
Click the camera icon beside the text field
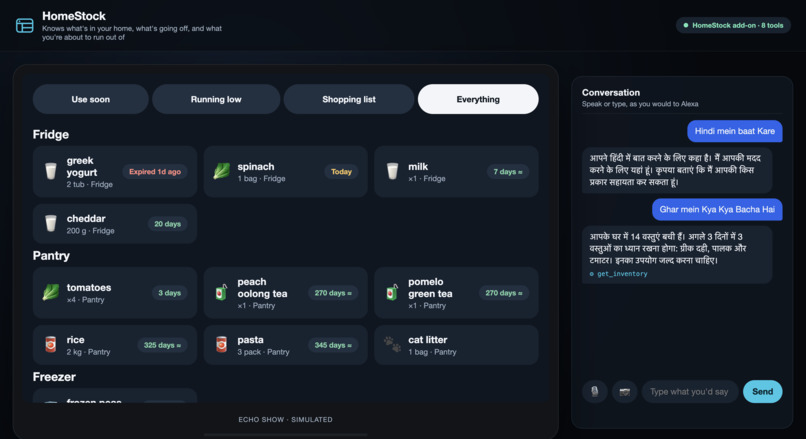coord(625,392)
